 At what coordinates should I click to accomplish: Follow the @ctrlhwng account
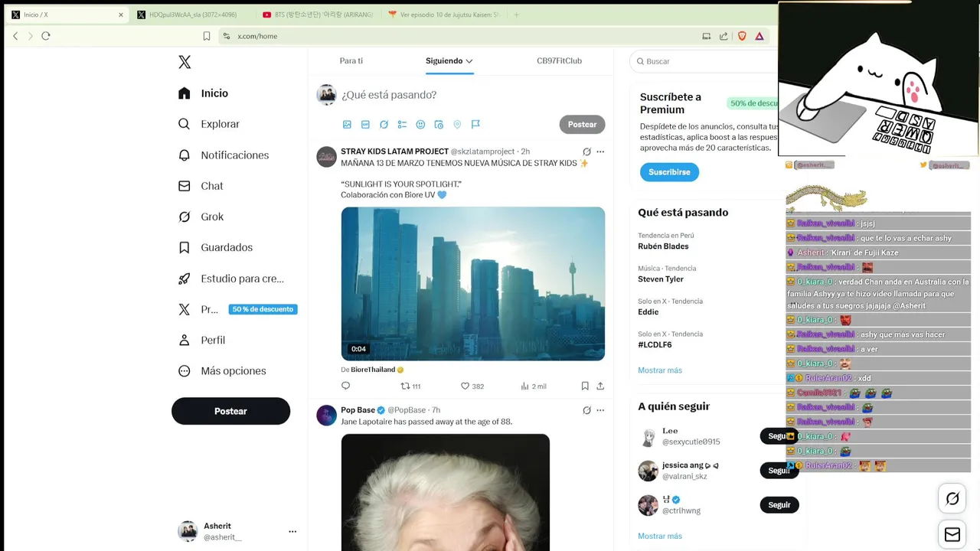(x=779, y=505)
